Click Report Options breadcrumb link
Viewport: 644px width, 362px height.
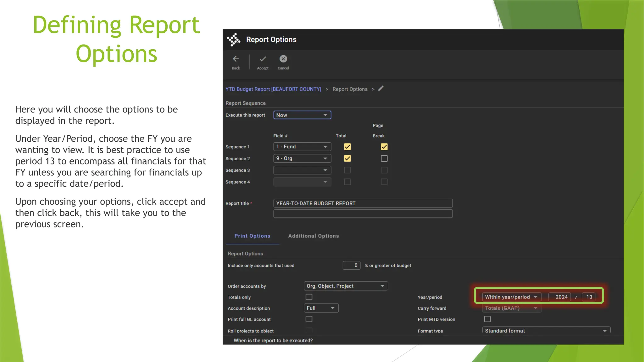click(x=350, y=89)
